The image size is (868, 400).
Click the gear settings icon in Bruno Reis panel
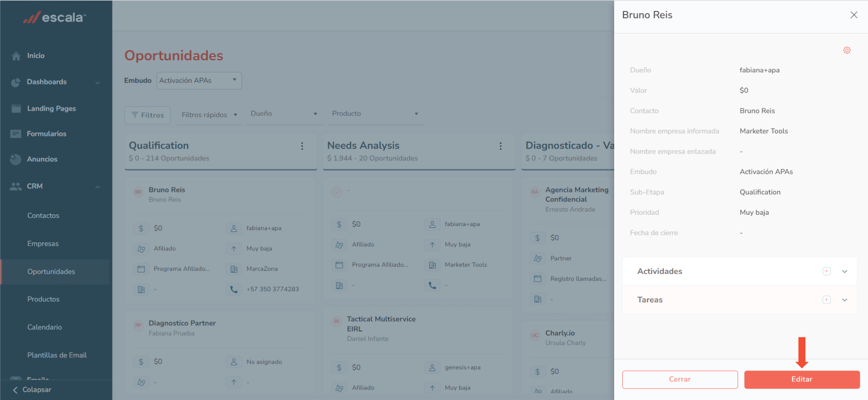pos(847,50)
